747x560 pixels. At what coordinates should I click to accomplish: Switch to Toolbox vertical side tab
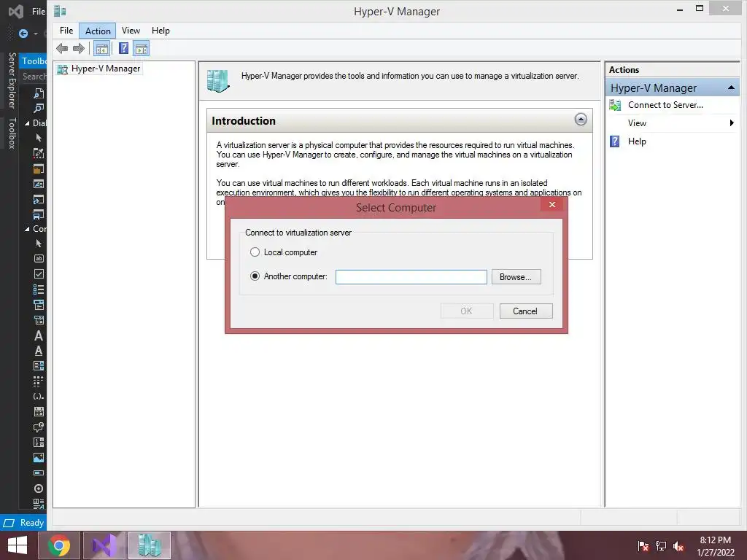(x=12, y=133)
